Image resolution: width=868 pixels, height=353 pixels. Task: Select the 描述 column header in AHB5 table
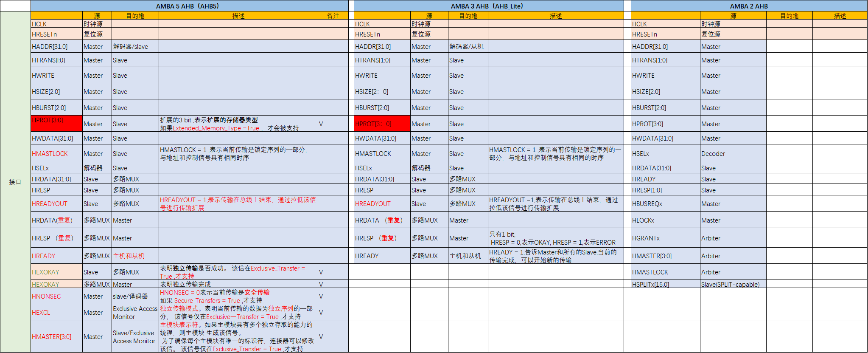(x=238, y=16)
